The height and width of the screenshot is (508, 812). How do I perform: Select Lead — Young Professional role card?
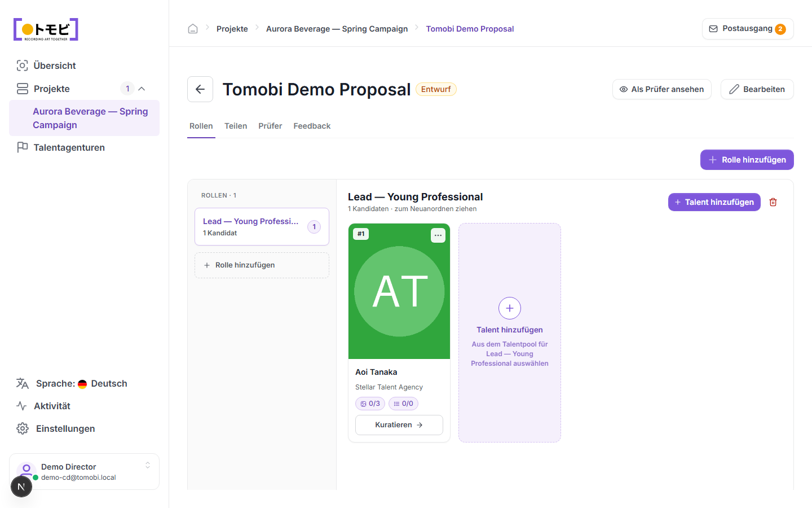(x=262, y=226)
